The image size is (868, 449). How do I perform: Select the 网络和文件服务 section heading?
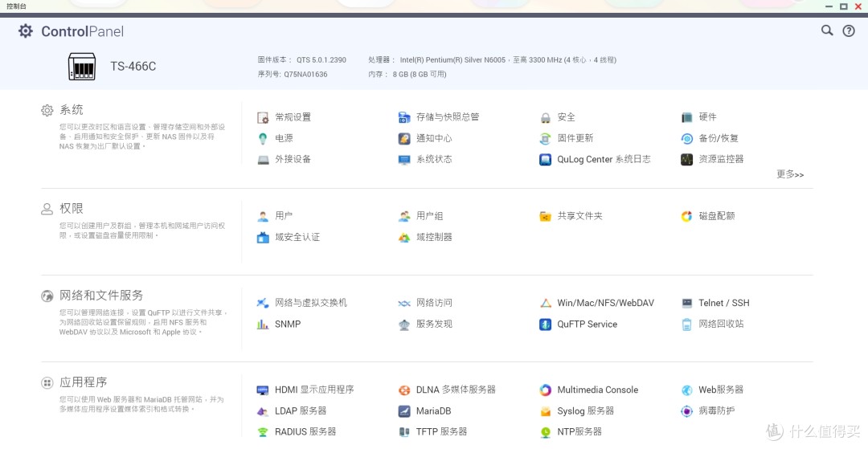[101, 296]
